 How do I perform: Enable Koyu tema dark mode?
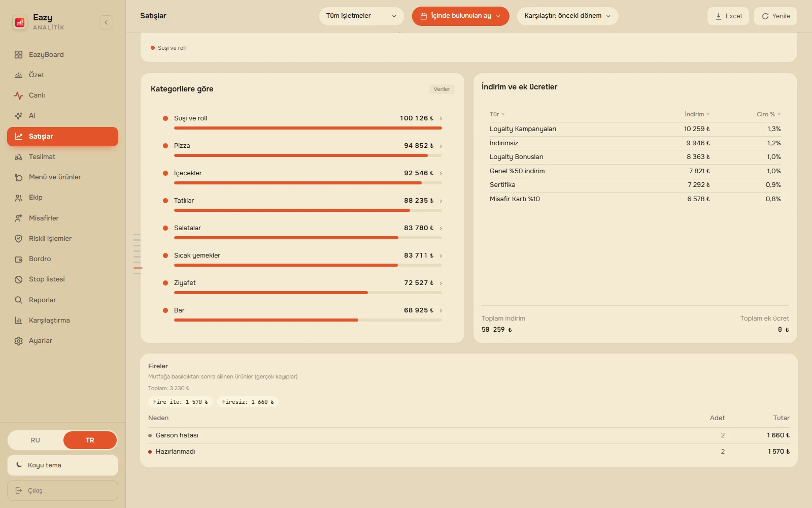pos(62,465)
